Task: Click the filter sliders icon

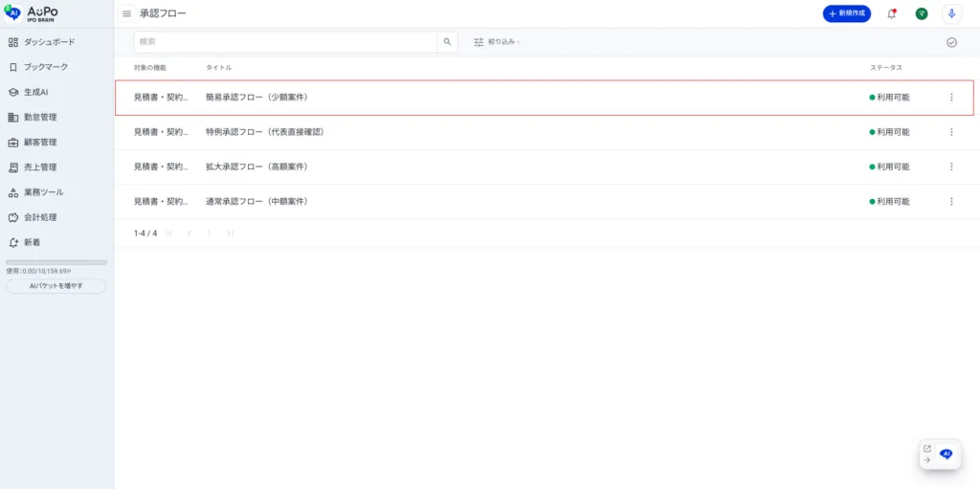Action: (x=479, y=42)
